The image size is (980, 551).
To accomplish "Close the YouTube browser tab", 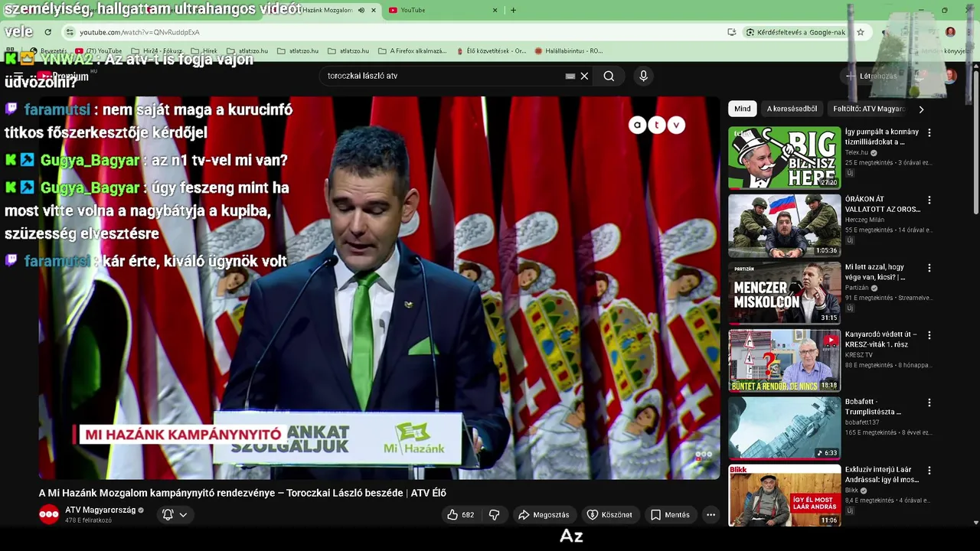I will [495, 10].
